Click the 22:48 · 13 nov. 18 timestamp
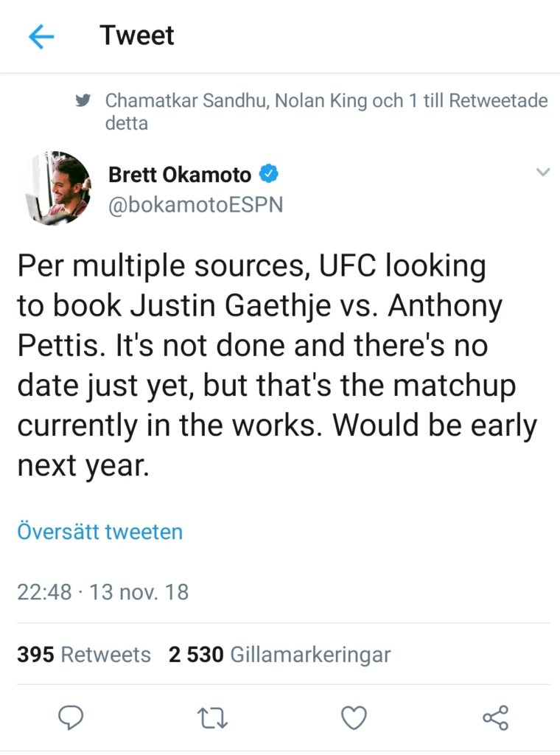This screenshot has height=755, width=560. click(102, 591)
